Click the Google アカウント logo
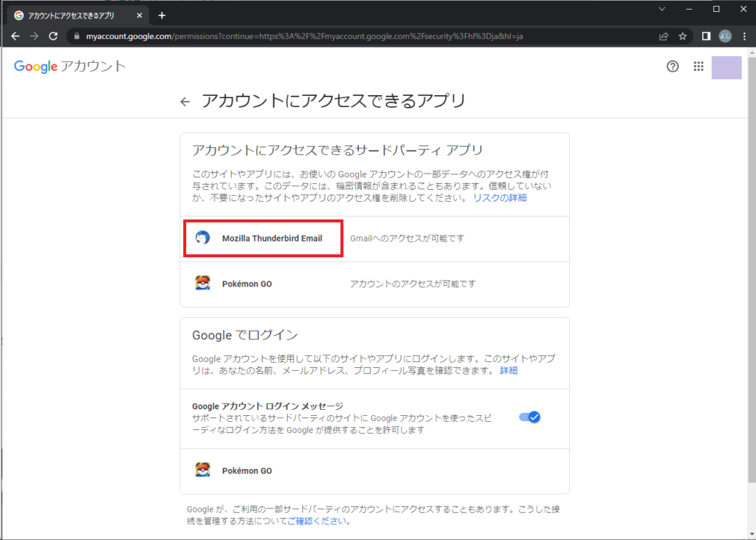This screenshot has height=540, width=756. click(x=69, y=66)
